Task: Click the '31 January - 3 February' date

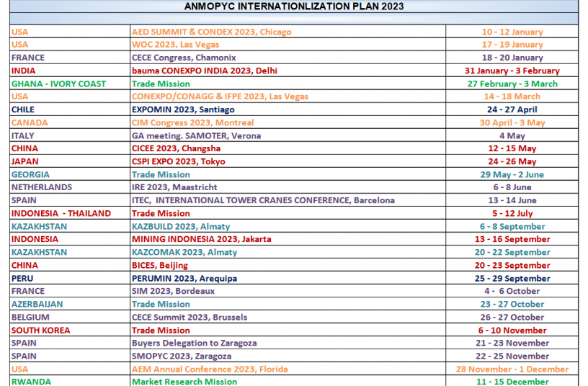Action: click(x=512, y=71)
